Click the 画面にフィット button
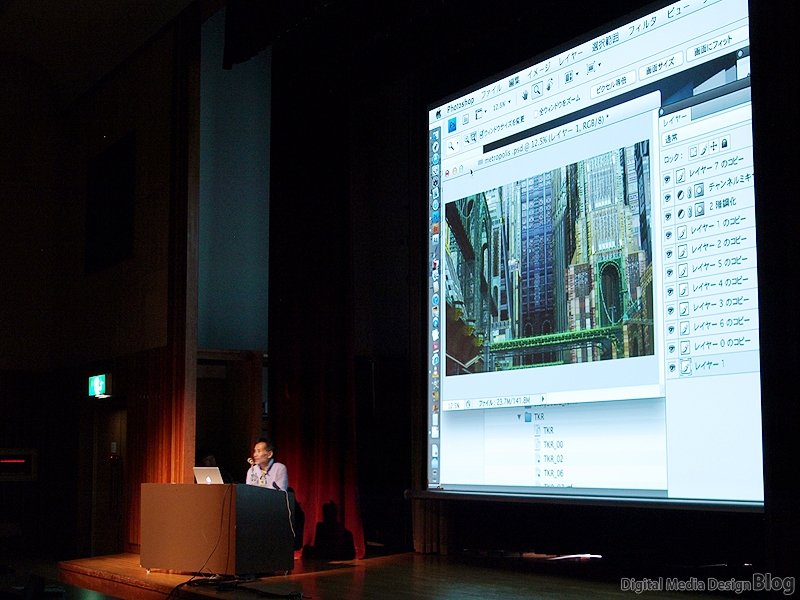The width and height of the screenshot is (800, 600). coord(715,46)
